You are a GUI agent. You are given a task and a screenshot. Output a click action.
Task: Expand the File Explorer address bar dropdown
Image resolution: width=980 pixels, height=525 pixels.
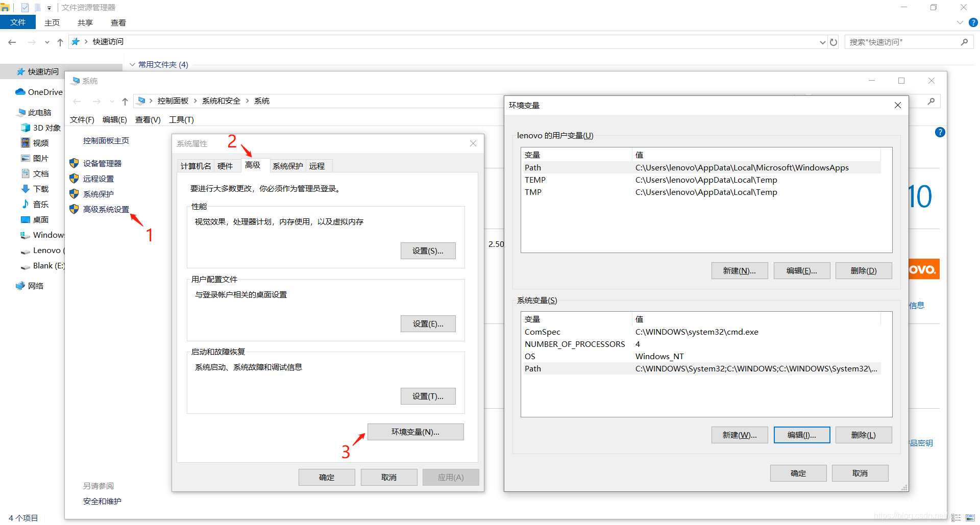822,42
